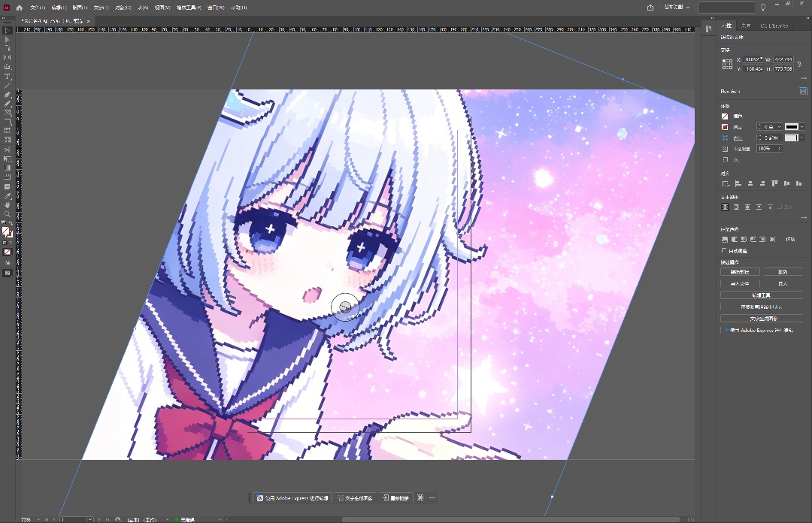Screen dimensions: 812x523
Task: Select the Pencil tool
Action: click(x=8, y=104)
